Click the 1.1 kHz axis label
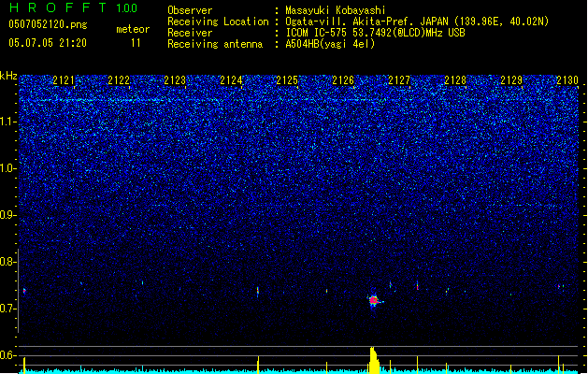This screenshot has height=374, width=588. point(7,122)
